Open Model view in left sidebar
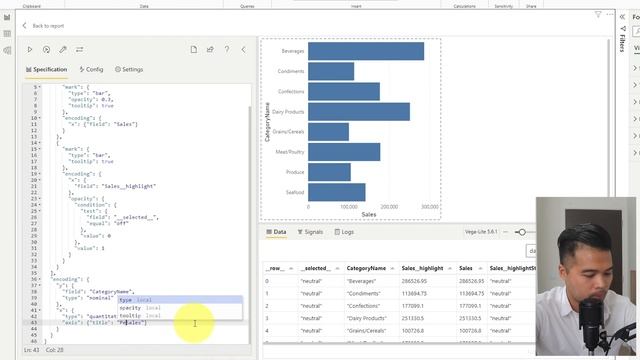 [7, 50]
